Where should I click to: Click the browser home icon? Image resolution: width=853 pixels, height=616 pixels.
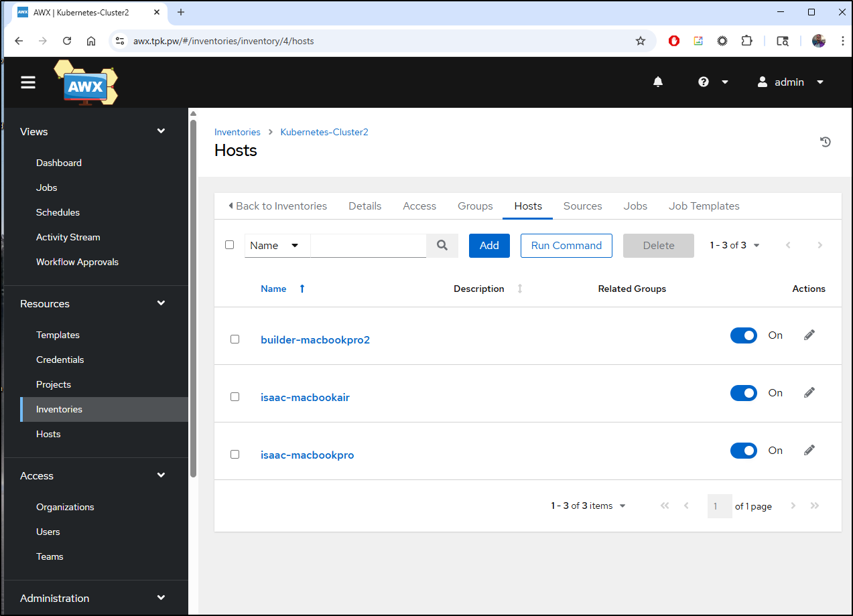point(91,41)
